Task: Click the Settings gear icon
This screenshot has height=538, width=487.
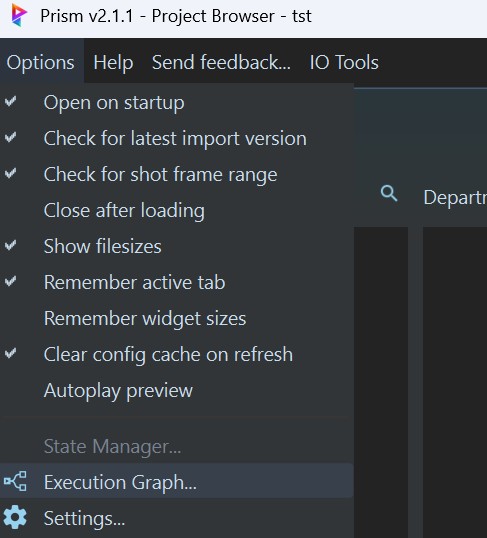Action: pos(15,517)
